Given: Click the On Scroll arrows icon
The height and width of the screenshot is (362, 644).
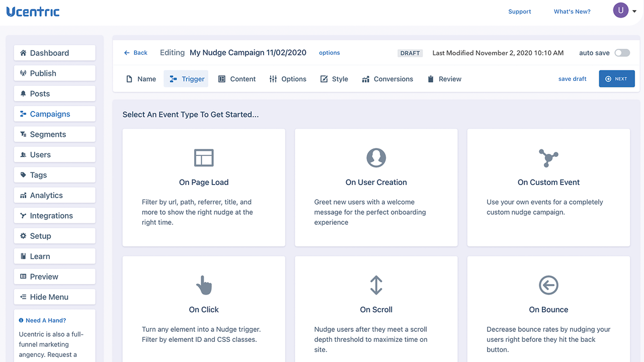Looking at the screenshot, I should 376,285.
